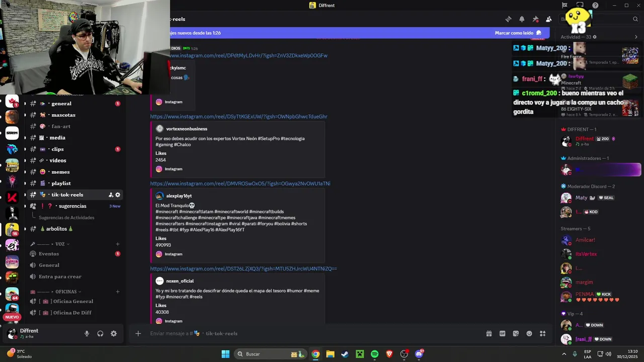Viewport: 644px width, 362px height.
Task: Toggle microphone mute in user panel
Action: (x=87, y=333)
